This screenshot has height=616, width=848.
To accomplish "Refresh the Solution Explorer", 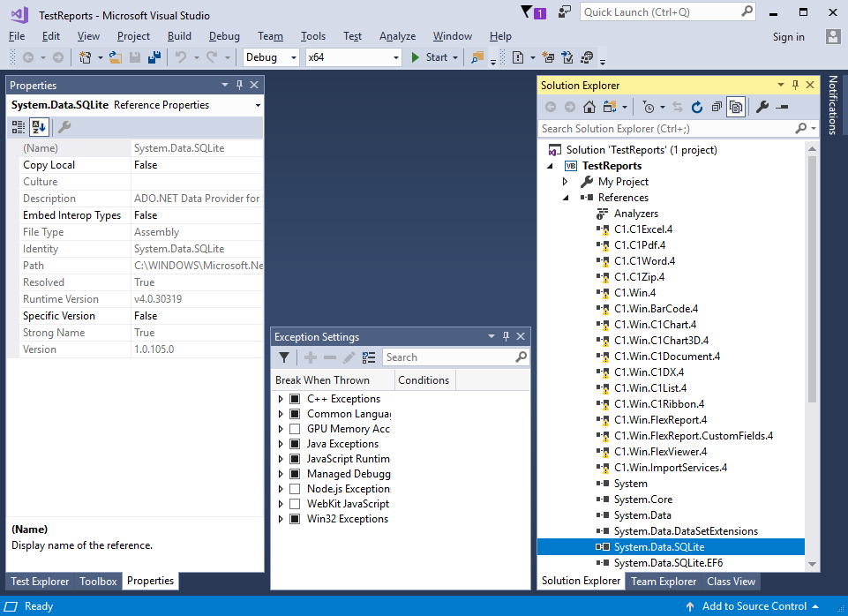I will click(697, 107).
